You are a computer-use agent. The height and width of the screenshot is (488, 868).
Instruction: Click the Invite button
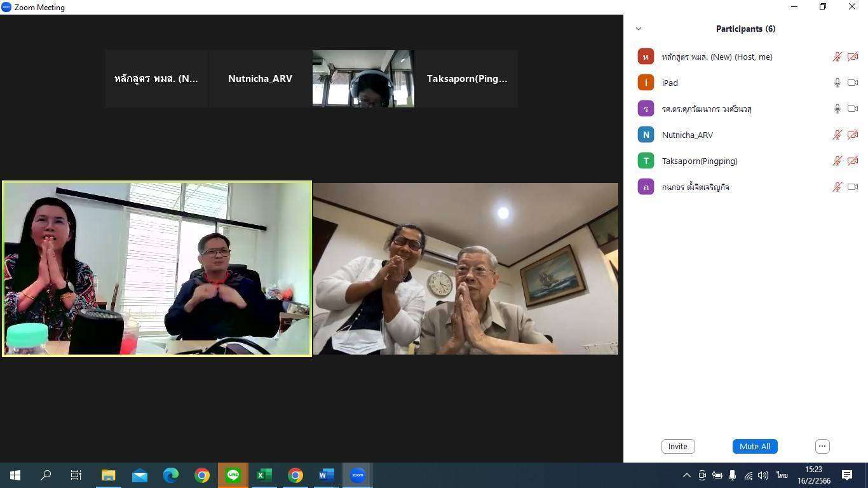pyautogui.click(x=678, y=446)
